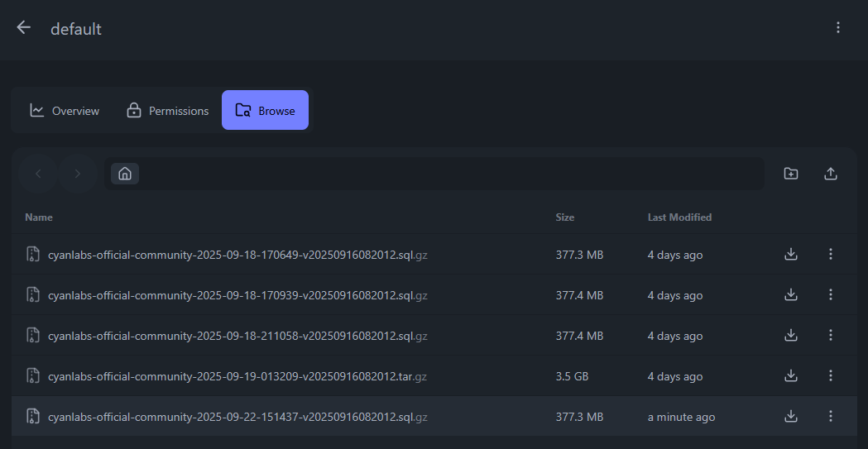Viewport: 868px width, 449px height.
Task: Download the 013209 tar.gz backup
Action: coord(791,375)
